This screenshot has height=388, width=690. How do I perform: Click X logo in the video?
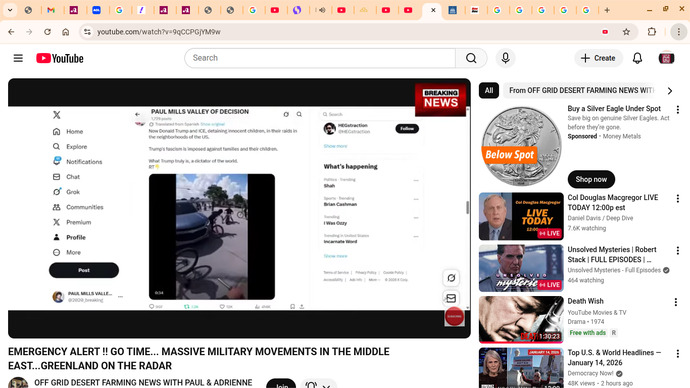[57, 115]
